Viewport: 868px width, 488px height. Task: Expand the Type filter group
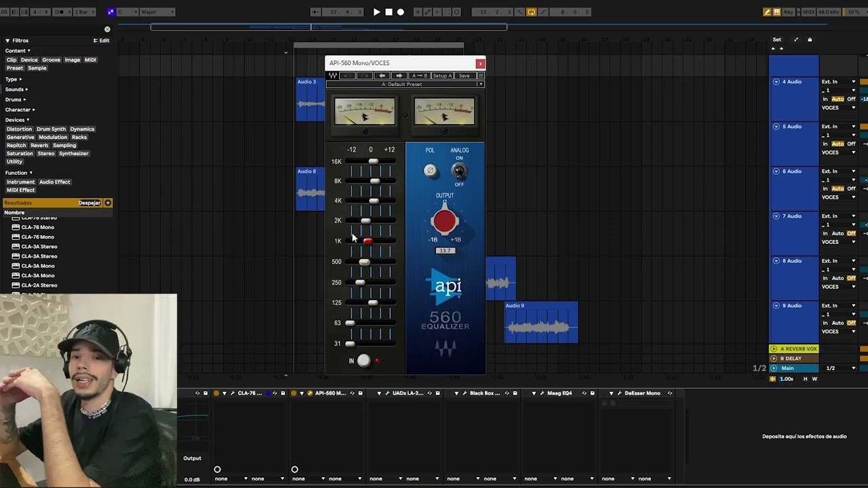(x=20, y=79)
